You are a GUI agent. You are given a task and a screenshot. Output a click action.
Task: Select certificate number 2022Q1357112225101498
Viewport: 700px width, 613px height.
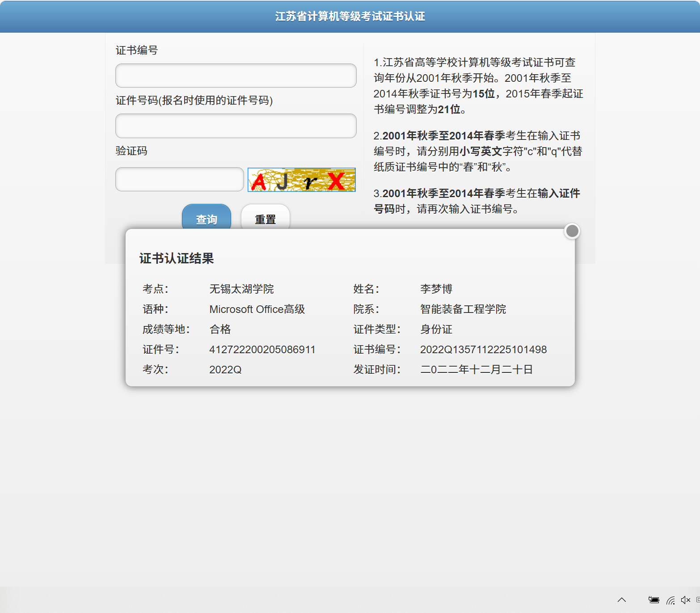(484, 349)
